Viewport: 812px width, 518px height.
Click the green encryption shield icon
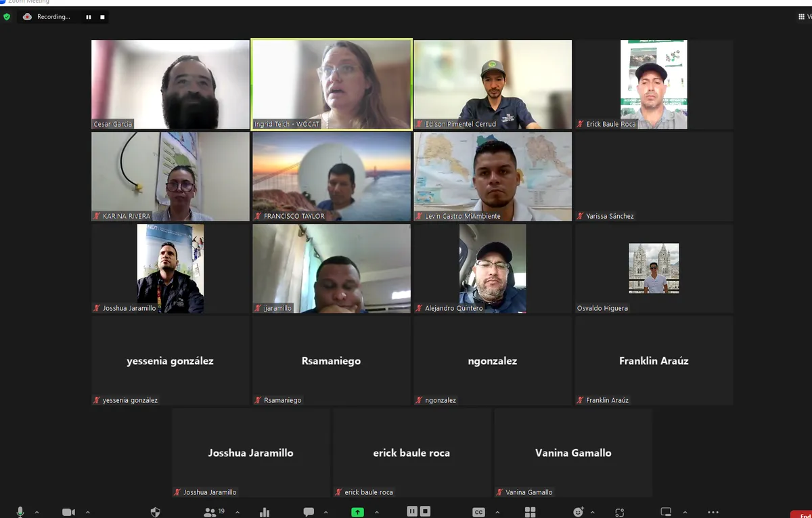point(7,17)
